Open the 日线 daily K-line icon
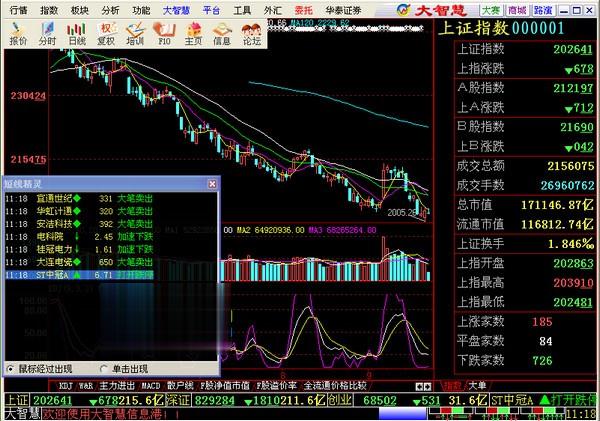The image size is (600, 421). point(77,34)
